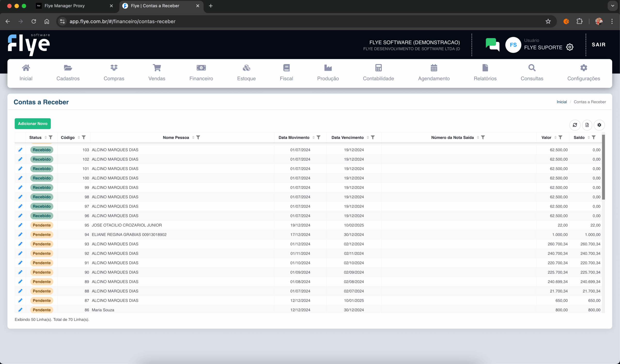Open the Nome Pessoa column filter funnel
The height and width of the screenshot is (364, 620).
[198, 137]
